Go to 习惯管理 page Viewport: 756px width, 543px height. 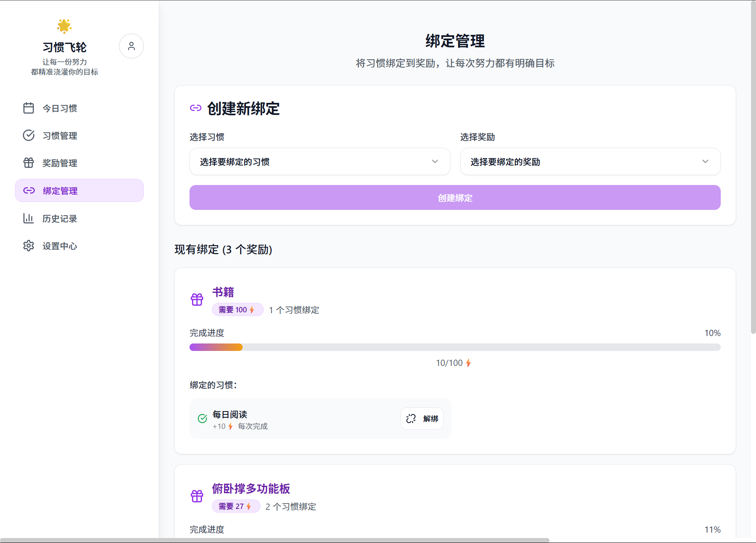click(x=79, y=136)
